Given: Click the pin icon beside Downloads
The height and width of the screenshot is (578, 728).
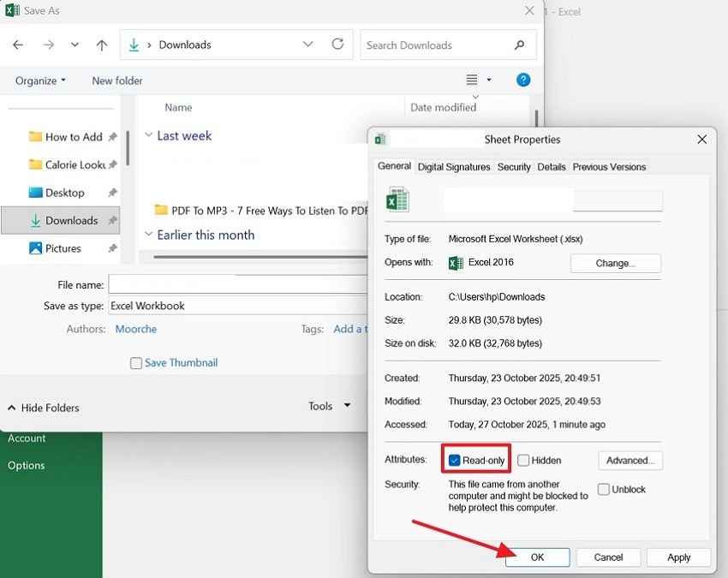Looking at the screenshot, I should (x=112, y=221).
